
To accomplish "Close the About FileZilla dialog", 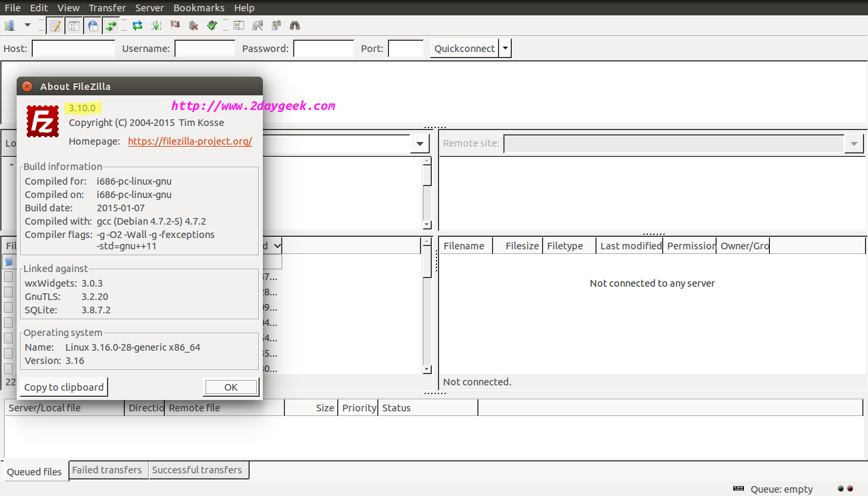I will click(27, 86).
